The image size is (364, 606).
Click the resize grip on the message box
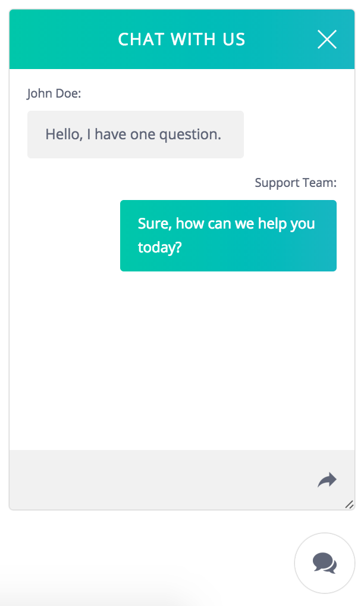point(349,505)
